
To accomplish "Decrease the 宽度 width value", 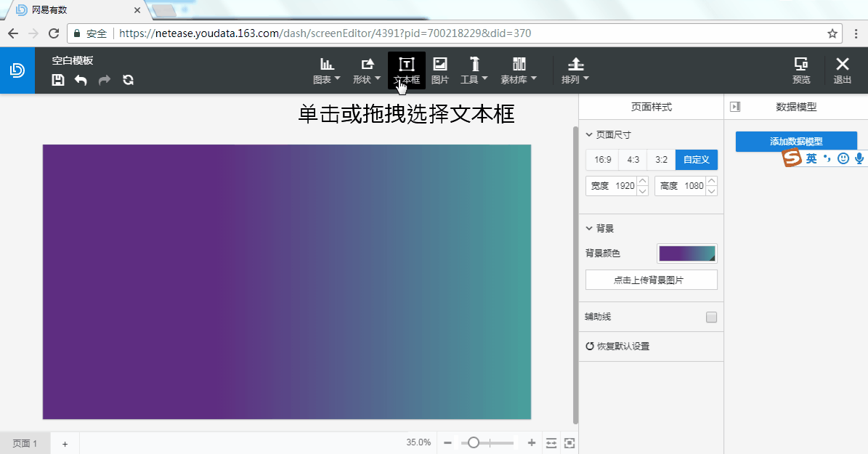I will [643, 191].
